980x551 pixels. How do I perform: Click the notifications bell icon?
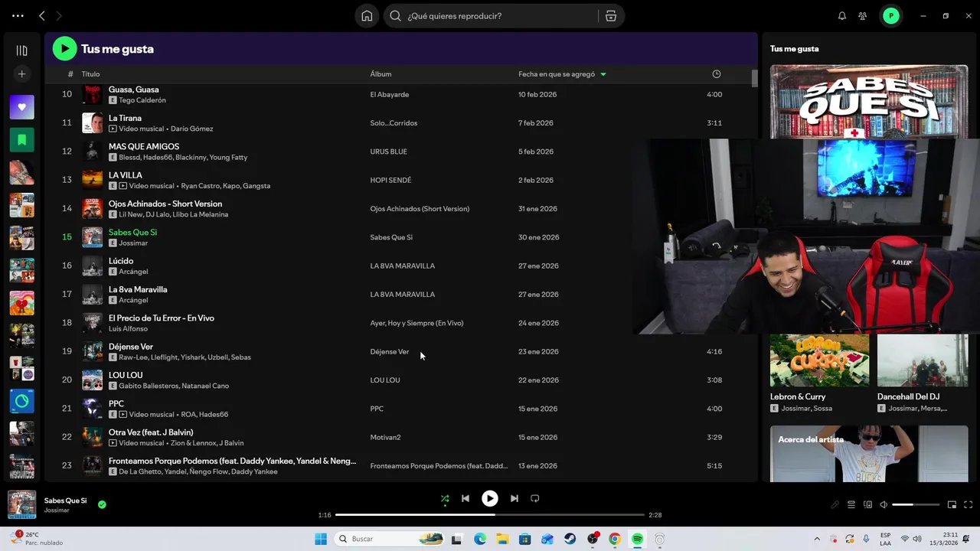[842, 16]
